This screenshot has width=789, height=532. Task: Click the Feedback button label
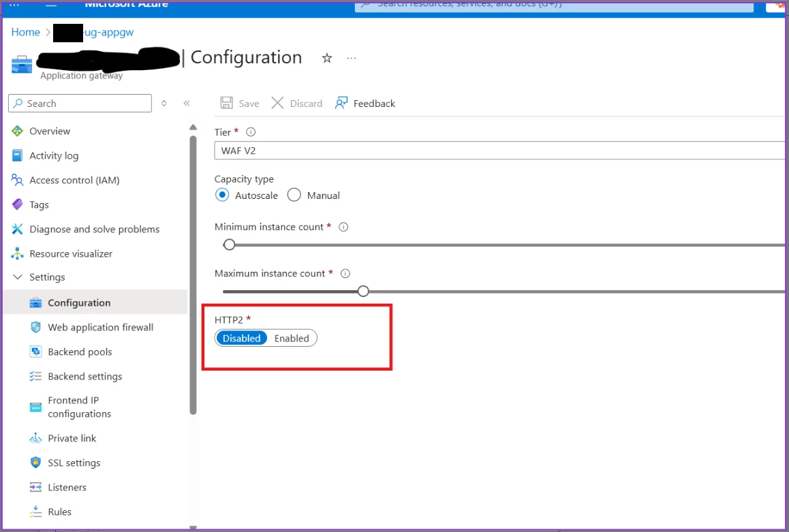374,104
